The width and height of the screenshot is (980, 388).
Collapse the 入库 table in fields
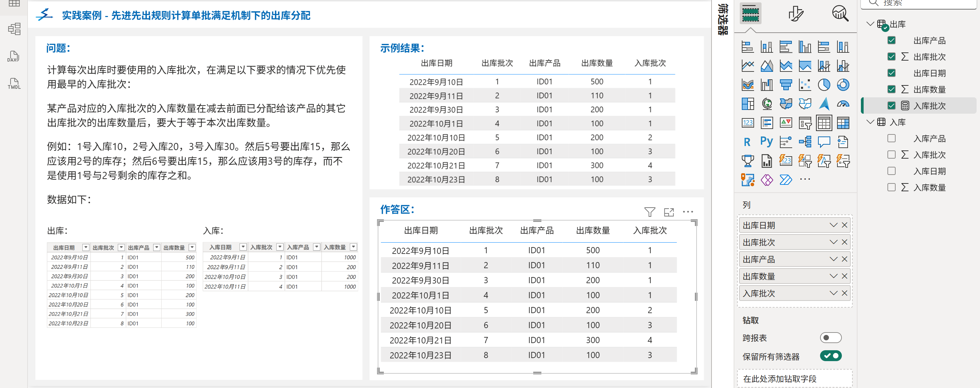(870, 122)
